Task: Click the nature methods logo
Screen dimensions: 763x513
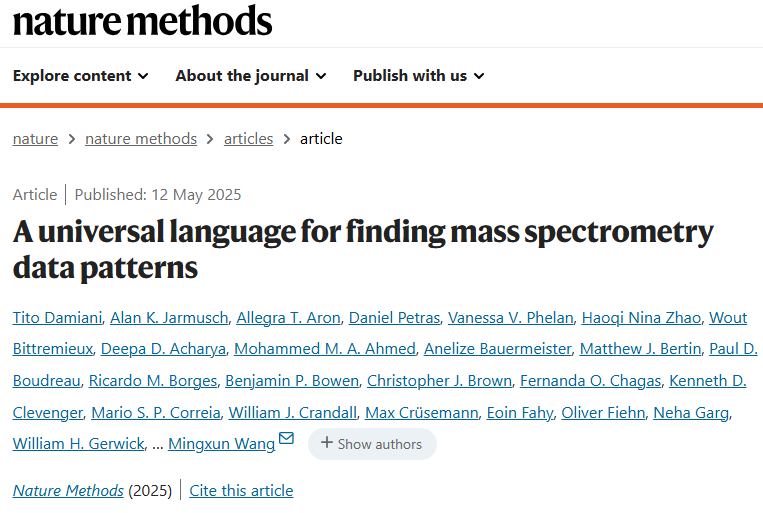Action: [142, 20]
